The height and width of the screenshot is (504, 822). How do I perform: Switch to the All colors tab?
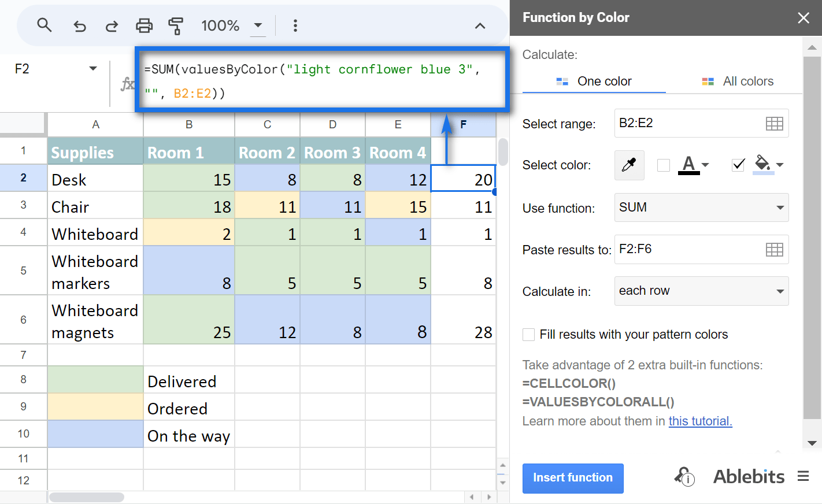[x=737, y=81]
